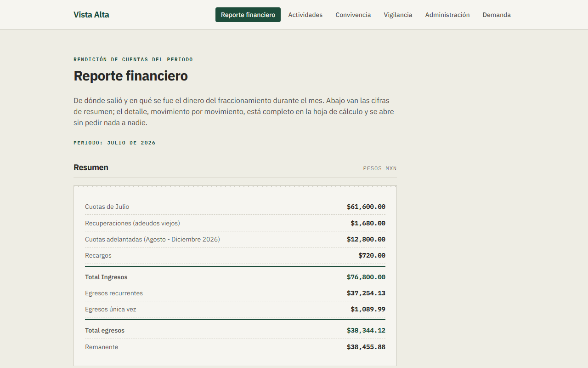
Task: Navigate to the Demanda page
Action: click(x=497, y=15)
